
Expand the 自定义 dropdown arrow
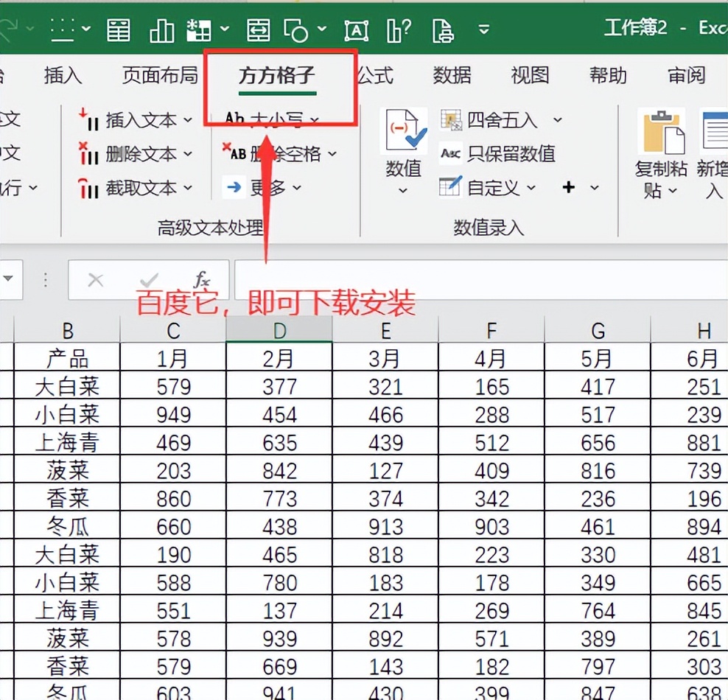pos(531,188)
